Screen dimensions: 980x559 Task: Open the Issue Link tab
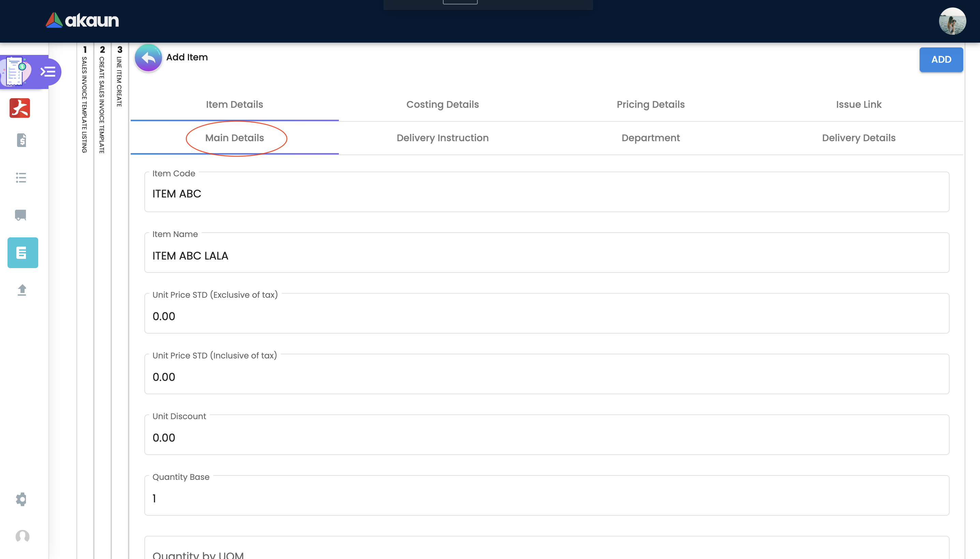859,104
